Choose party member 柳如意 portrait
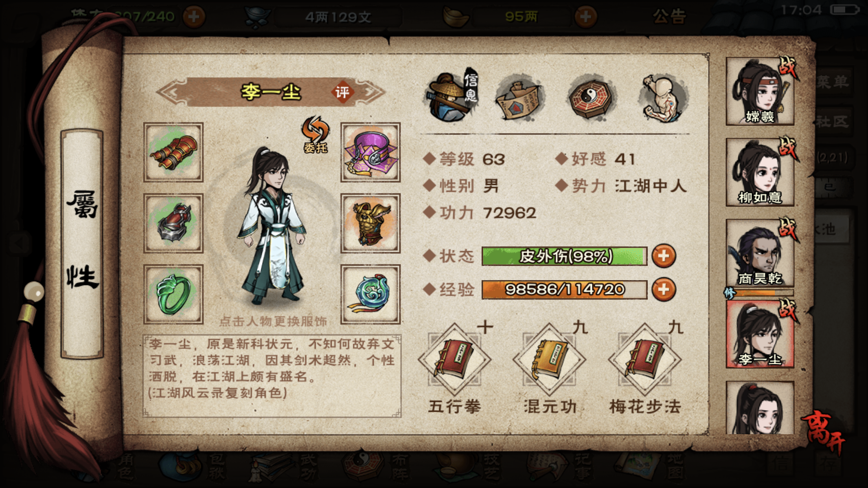Image resolution: width=868 pixels, height=488 pixels. tap(759, 172)
